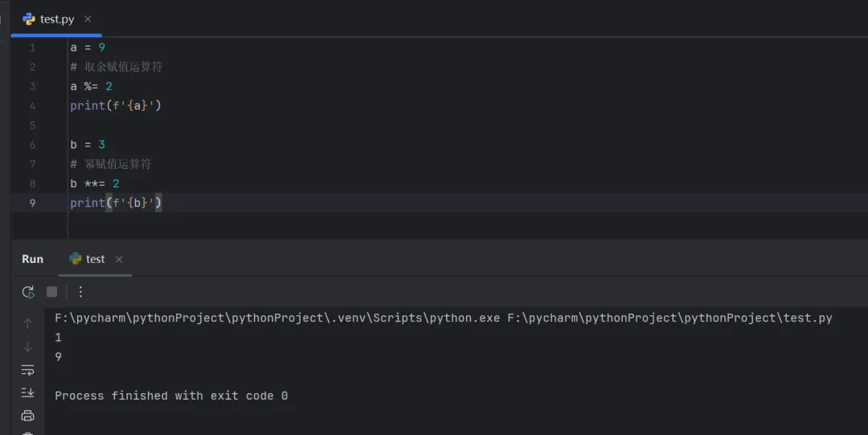Click up arrow in Run console
868x435 pixels.
[x=28, y=323]
